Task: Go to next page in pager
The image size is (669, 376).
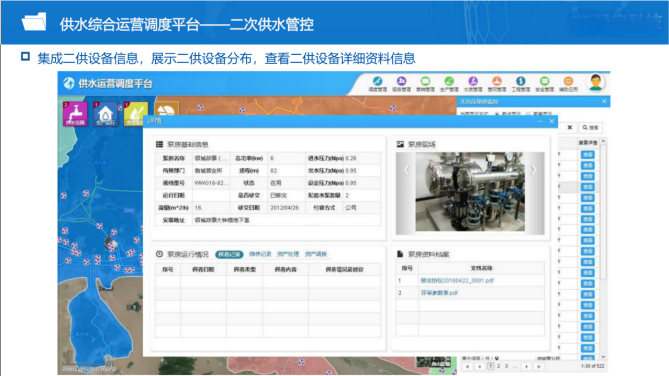Action: [526, 366]
